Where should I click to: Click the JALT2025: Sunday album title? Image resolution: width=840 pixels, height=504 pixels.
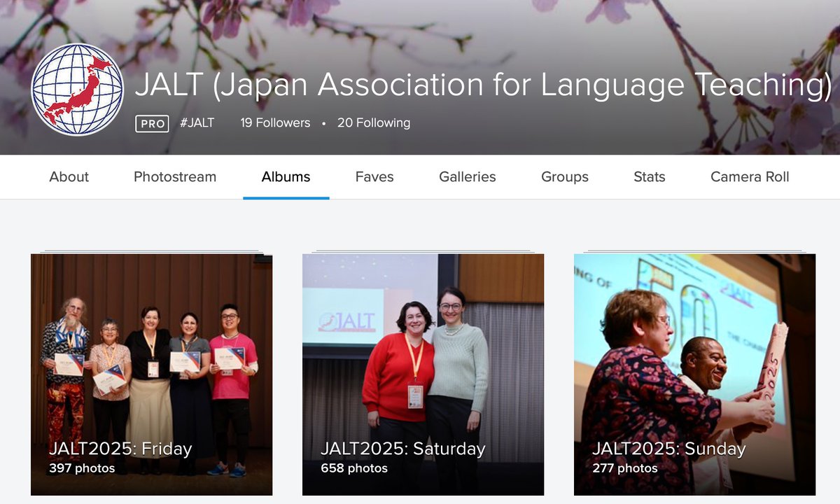click(668, 449)
